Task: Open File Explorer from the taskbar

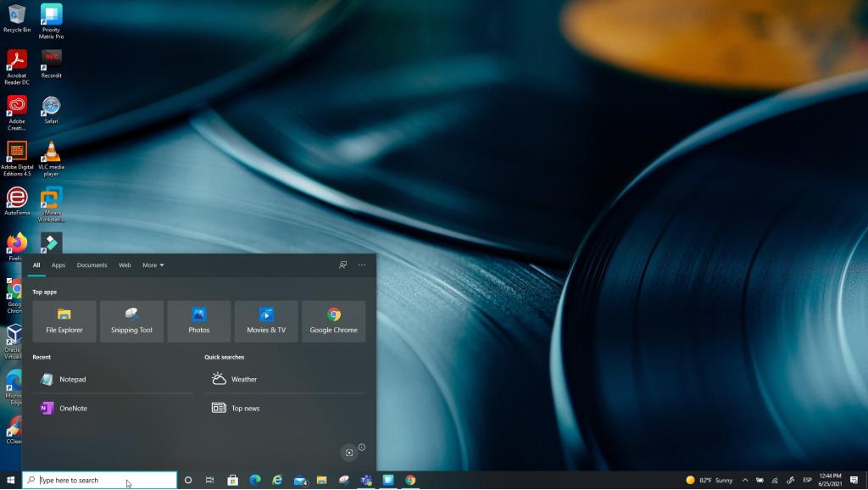Action: [x=321, y=480]
